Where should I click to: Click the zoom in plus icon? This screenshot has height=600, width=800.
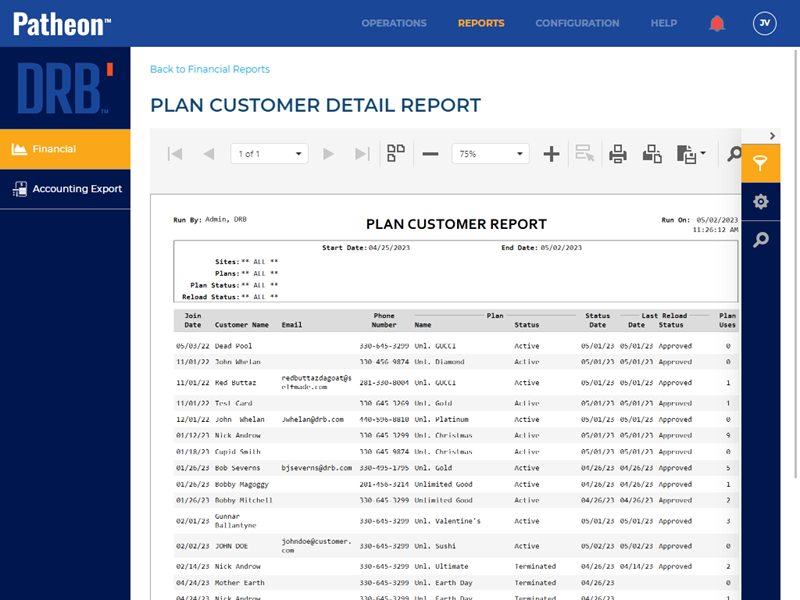(x=551, y=154)
